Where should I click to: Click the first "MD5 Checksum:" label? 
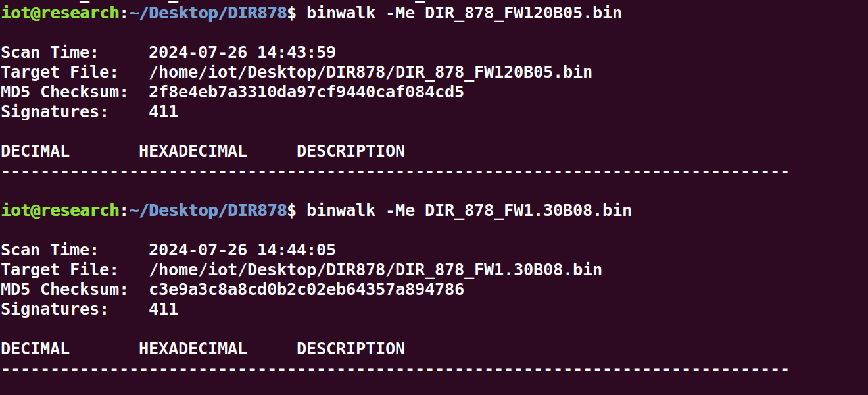coord(64,92)
